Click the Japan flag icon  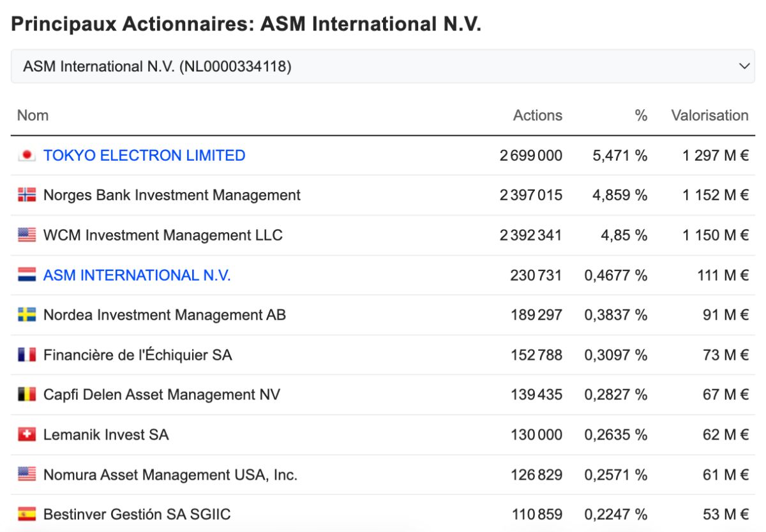pyautogui.click(x=27, y=155)
